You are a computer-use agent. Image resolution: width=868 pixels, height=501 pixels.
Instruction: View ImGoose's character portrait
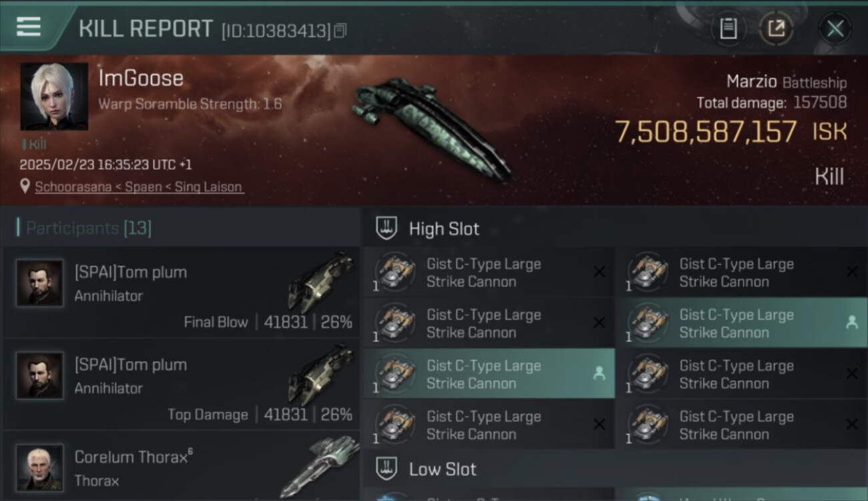[x=54, y=97]
